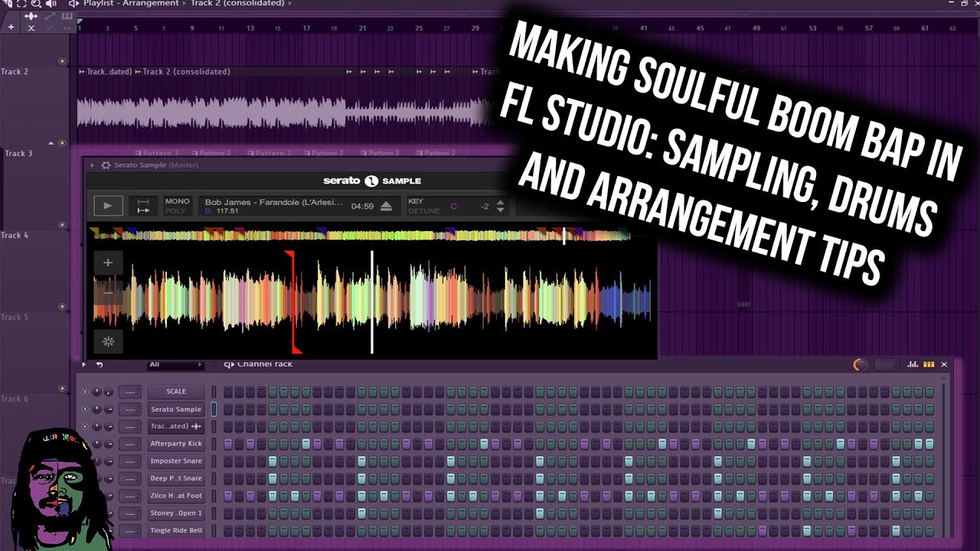Select the Serato Sample channel button
This screenshot has height=551, width=980.
(176, 409)
